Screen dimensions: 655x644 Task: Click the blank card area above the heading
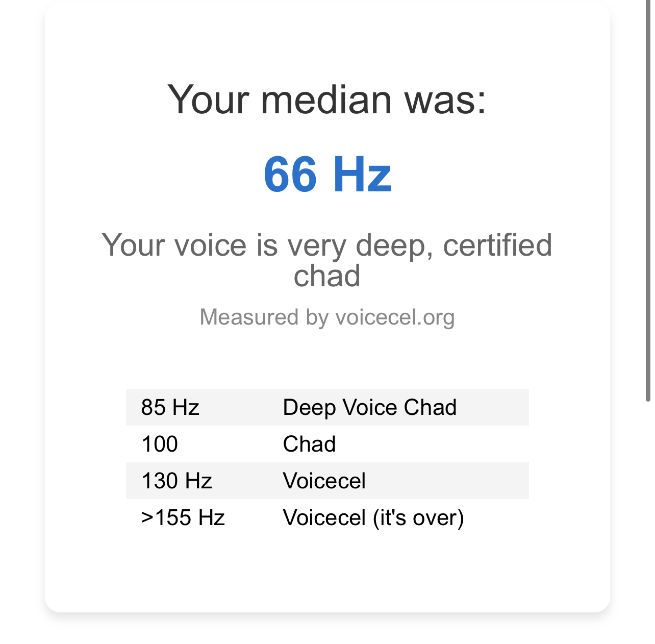[327, 41]
